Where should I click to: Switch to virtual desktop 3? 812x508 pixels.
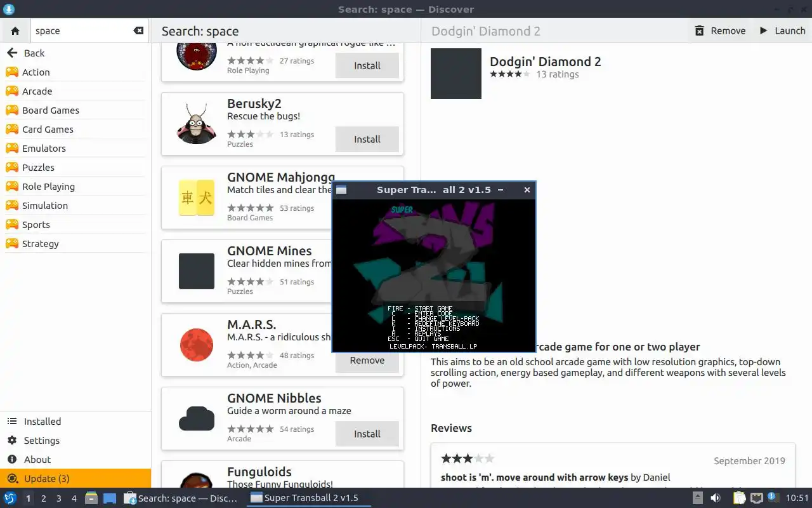[x=58, y=498]
